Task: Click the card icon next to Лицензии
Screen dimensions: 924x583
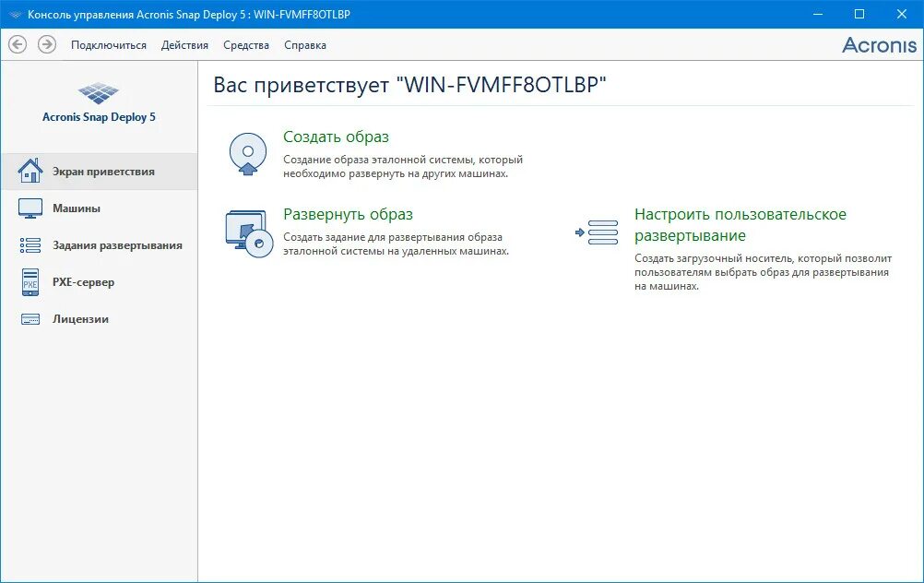Action: [30, 319]
